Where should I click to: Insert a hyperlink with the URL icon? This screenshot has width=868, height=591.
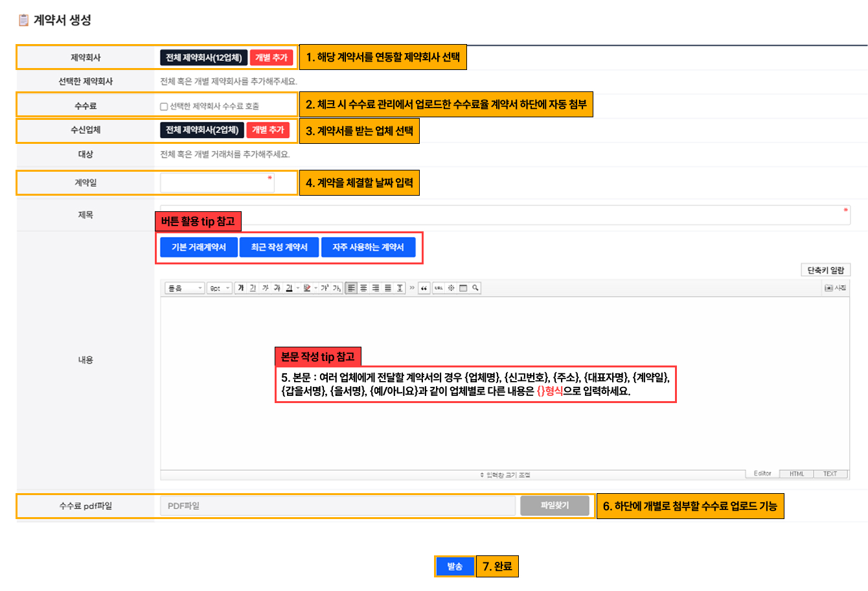pyautogui.click(x=439, y=288)
